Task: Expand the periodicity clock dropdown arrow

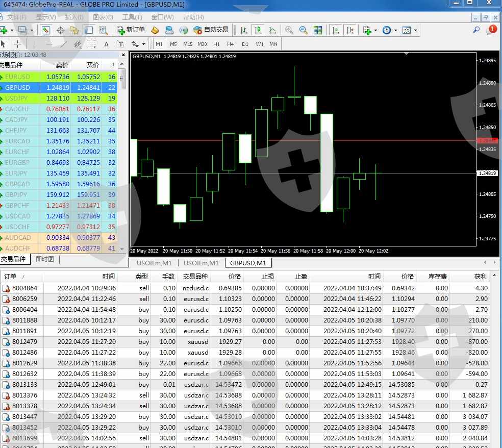Action: 395,31
